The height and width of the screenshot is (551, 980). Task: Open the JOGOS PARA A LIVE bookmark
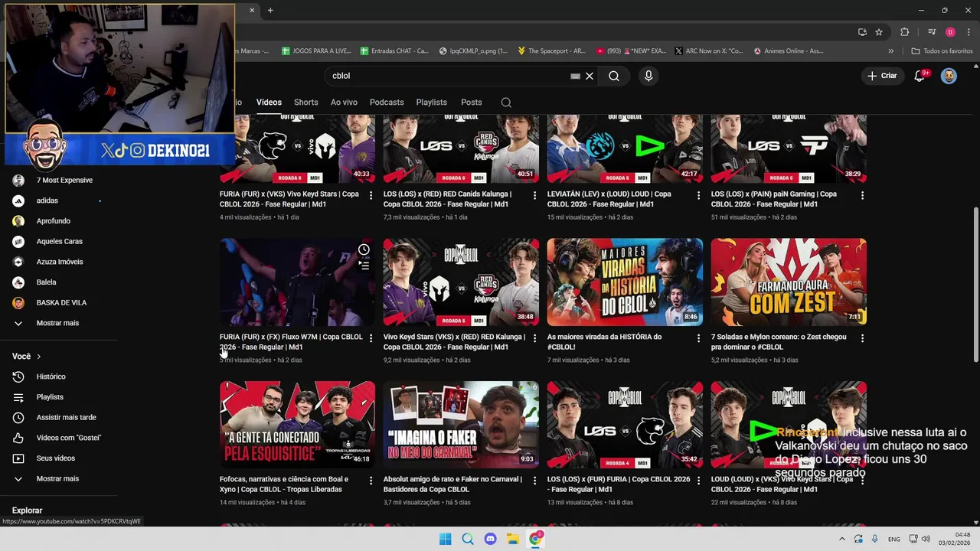(316, 51)
